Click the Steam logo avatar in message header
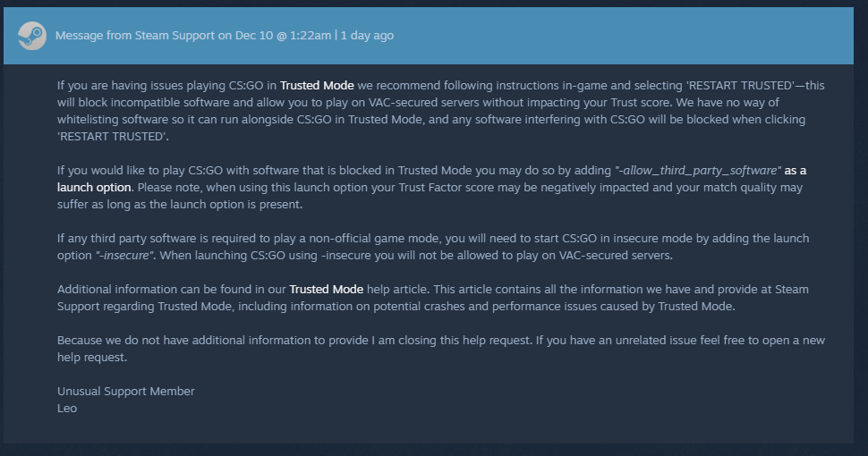Viewport: 868px width, 456px height. coord(32,35)
